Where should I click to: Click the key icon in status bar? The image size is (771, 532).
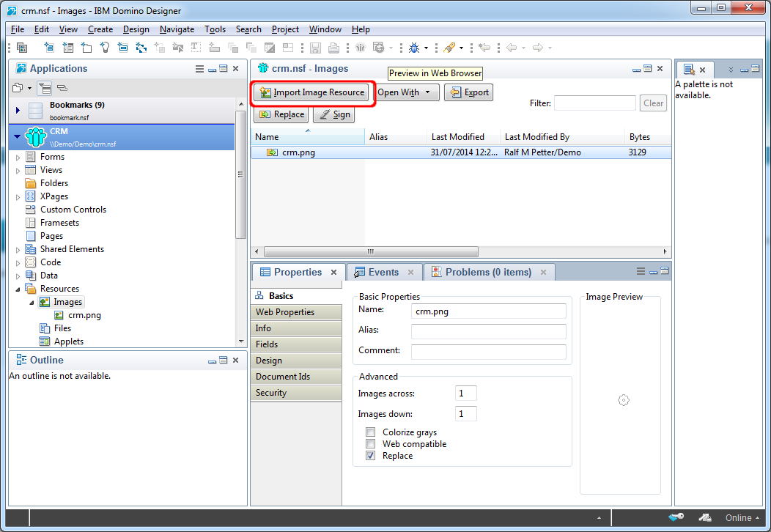[675, 517]
